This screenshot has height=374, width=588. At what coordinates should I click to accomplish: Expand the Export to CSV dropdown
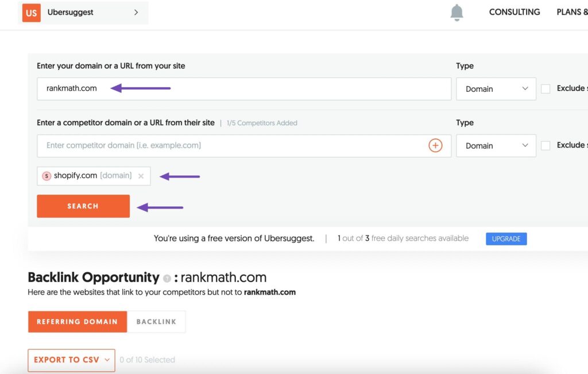[71, 360]
